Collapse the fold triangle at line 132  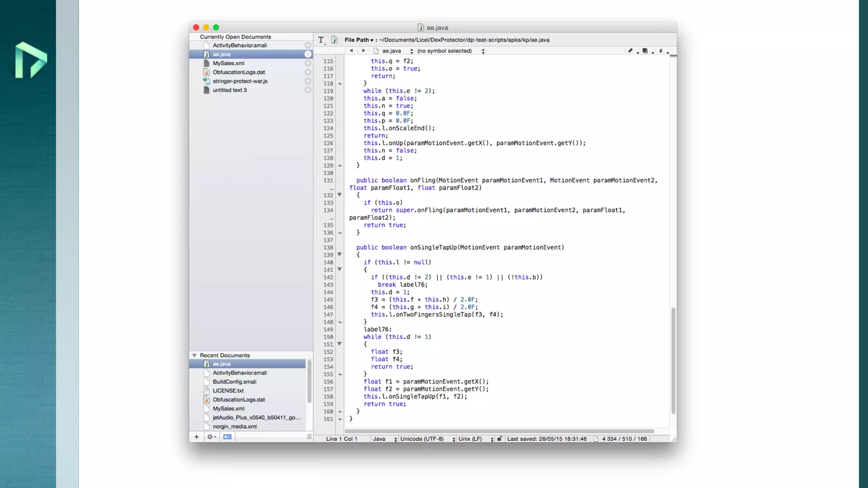(339, 195)
